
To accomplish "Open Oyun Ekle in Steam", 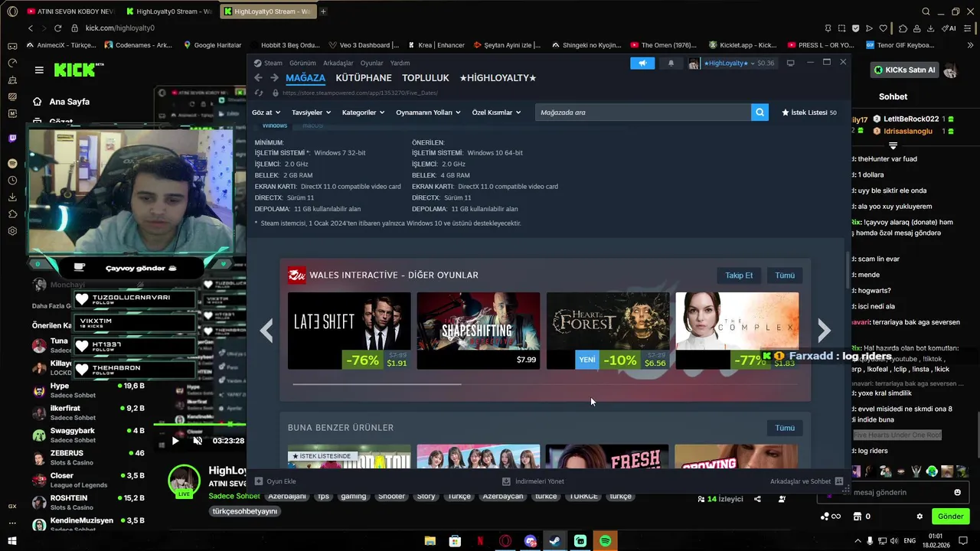I will click(x=276, y=481).
